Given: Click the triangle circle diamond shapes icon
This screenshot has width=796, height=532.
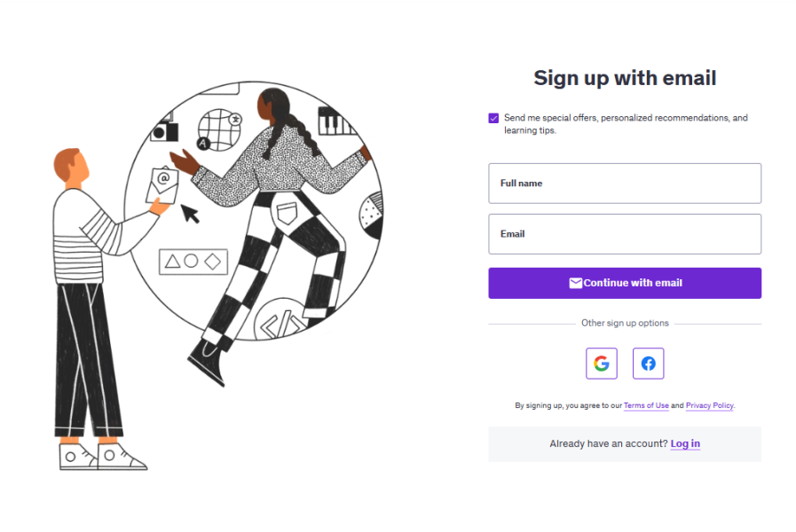Looking at the screenshot, I should point(193,261).
